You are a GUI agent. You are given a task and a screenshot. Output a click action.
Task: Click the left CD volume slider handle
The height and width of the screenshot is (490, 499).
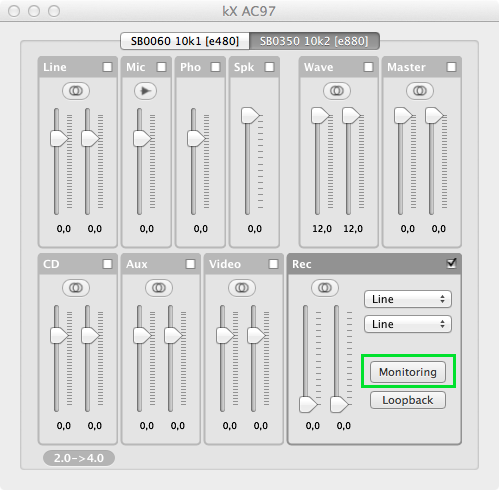[x=59, y=335]
